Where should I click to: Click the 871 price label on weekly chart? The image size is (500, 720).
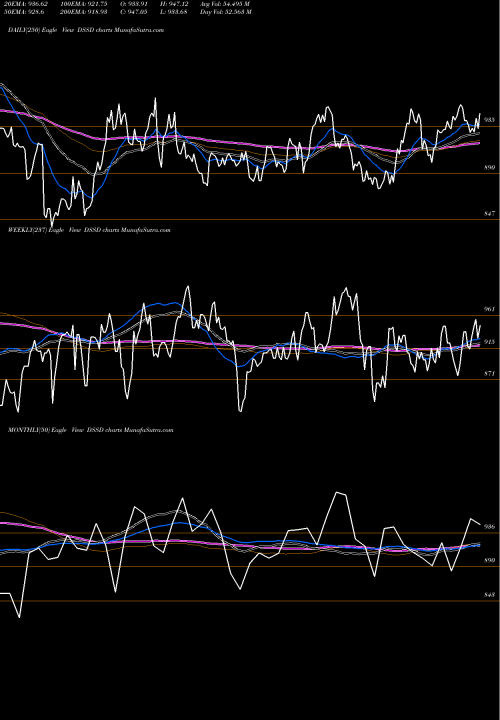click(489, 374)
